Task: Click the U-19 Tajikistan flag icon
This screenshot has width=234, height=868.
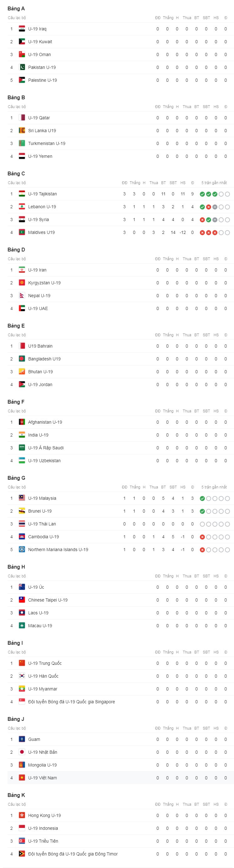Action: (x=22, y=194)
